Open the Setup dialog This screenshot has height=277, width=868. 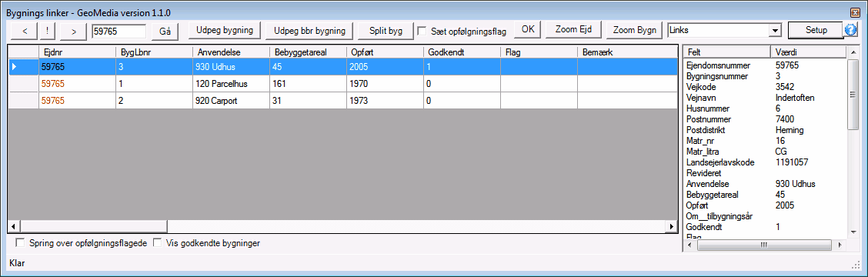(x=816, y=30)
